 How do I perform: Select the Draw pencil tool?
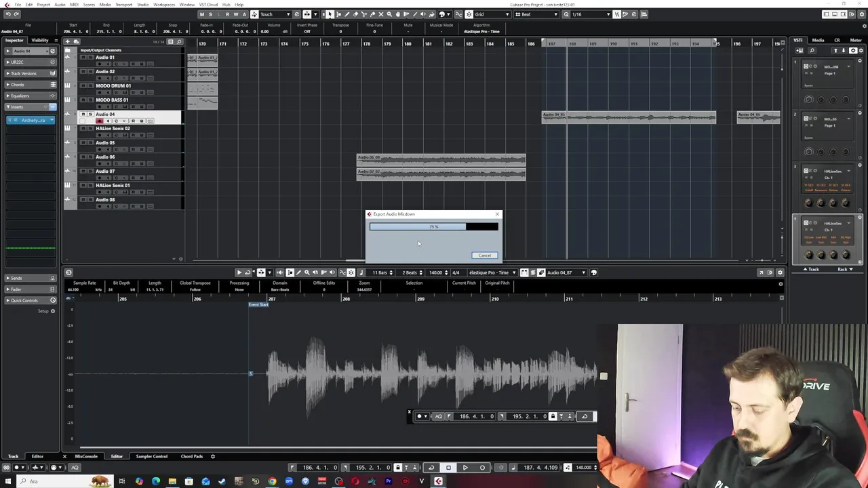(347, 14)
